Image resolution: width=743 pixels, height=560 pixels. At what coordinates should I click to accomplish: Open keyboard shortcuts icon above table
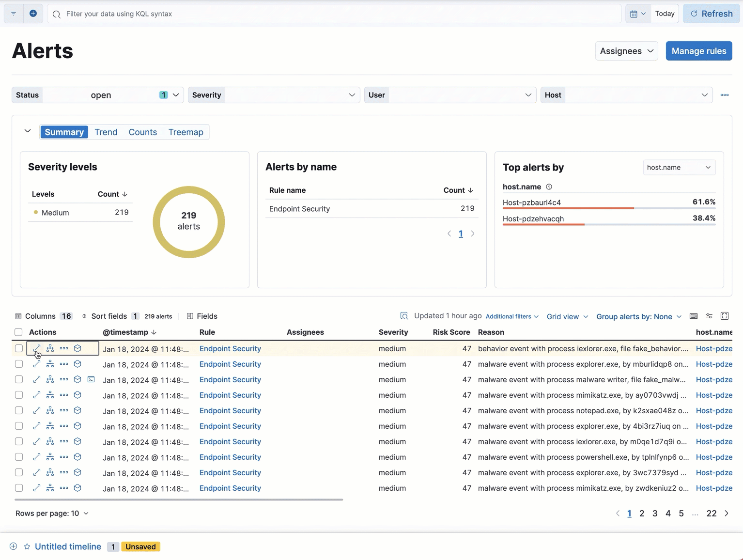click(x=694, y=316)
